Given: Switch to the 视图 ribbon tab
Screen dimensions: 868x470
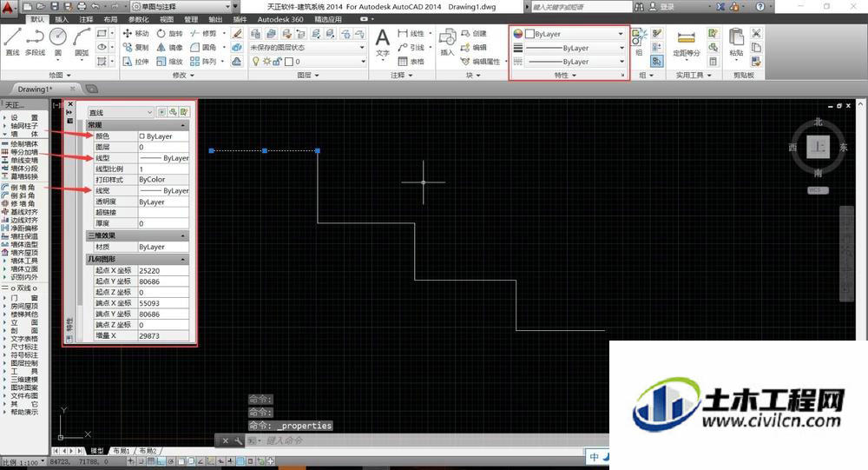Looking at the screenshot, I should pyautogui.click(x=167, y=19).
